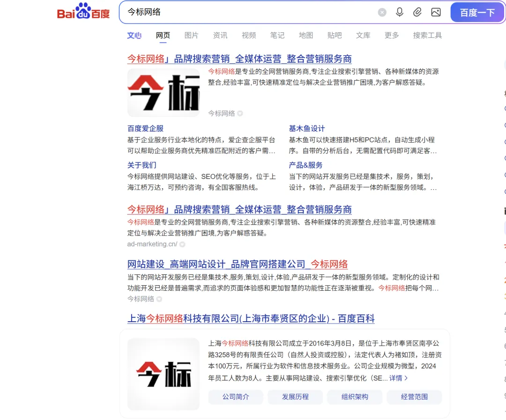This screenshot has width=506, height=420.
Task: Switch to the 视频 tab
Action: click(249, 35)
